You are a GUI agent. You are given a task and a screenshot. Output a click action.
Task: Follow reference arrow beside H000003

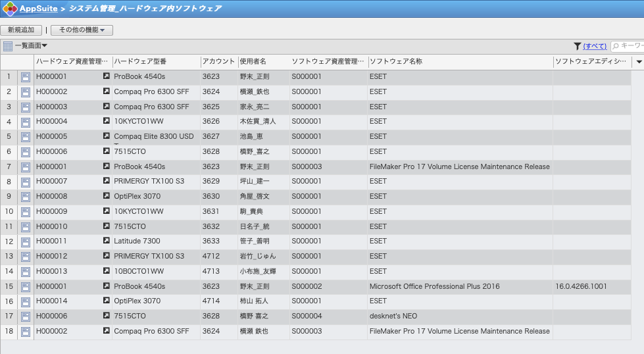[107, 106]
